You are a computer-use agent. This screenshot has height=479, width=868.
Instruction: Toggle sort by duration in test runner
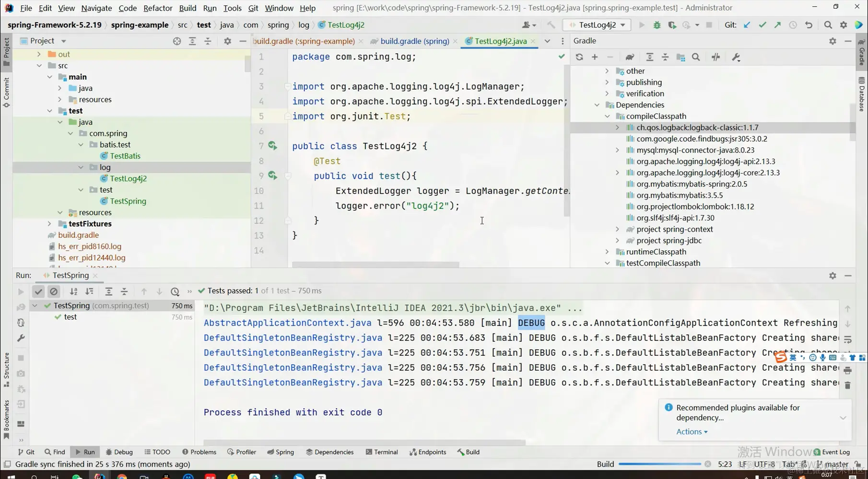tap(89, 292)
